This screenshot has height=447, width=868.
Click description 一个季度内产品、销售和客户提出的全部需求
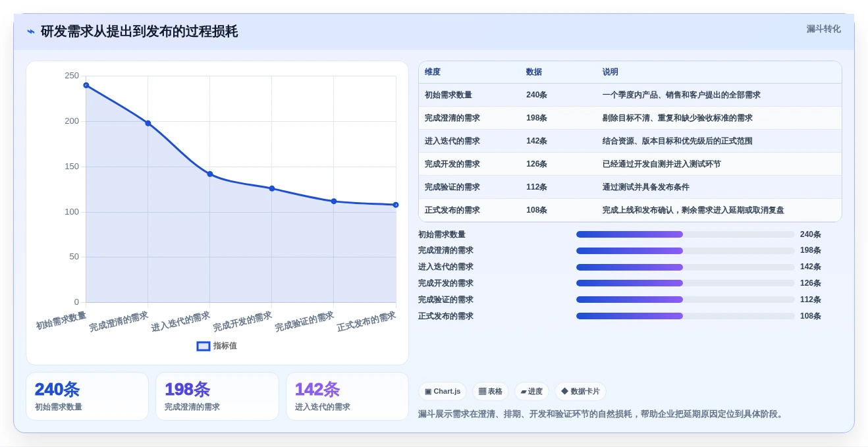click(682, 95)
